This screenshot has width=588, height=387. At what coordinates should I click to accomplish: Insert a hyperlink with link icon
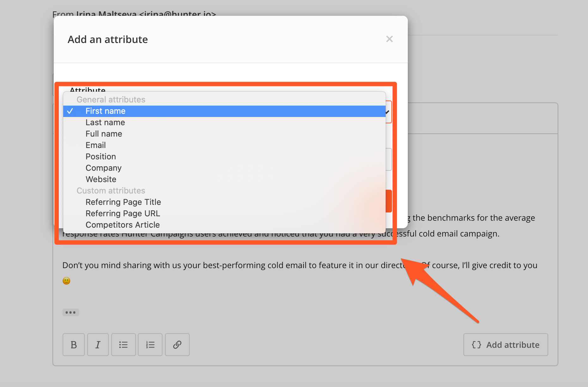[177, 345]
